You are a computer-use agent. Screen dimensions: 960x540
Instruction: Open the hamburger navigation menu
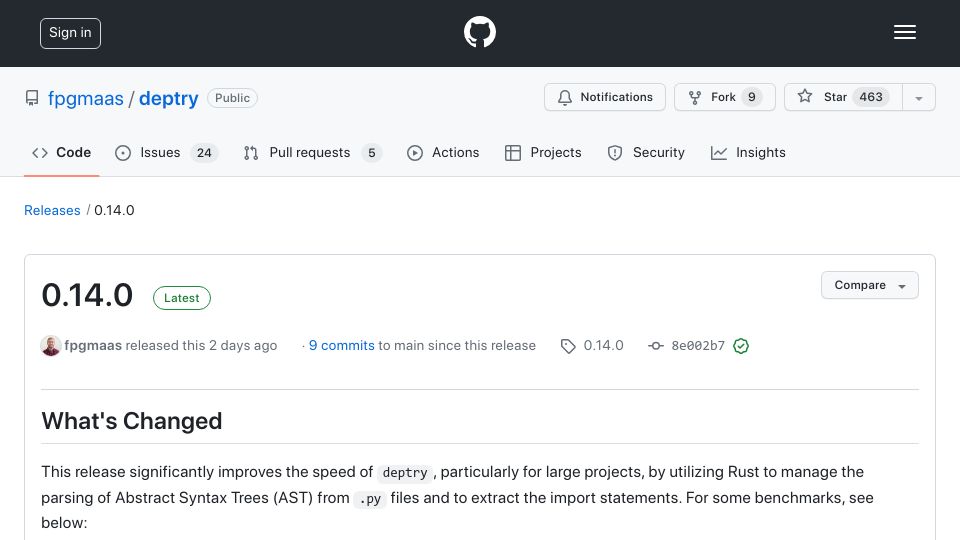click(904, 32)
